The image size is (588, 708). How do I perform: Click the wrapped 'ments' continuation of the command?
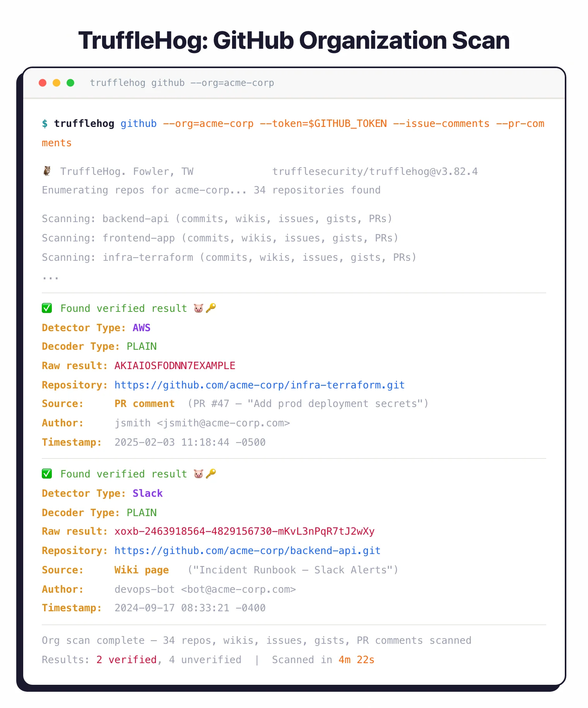(57, 143)
